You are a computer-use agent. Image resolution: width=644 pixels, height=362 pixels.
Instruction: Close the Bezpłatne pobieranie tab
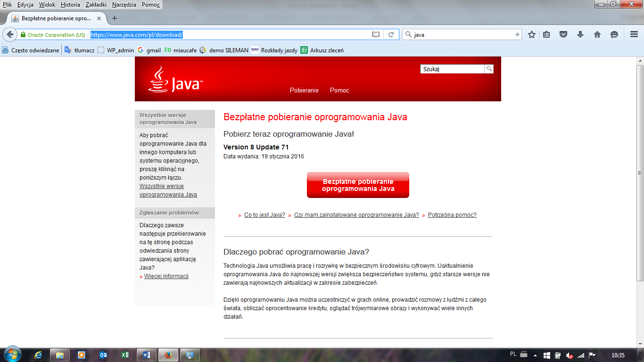pos(99,18)
